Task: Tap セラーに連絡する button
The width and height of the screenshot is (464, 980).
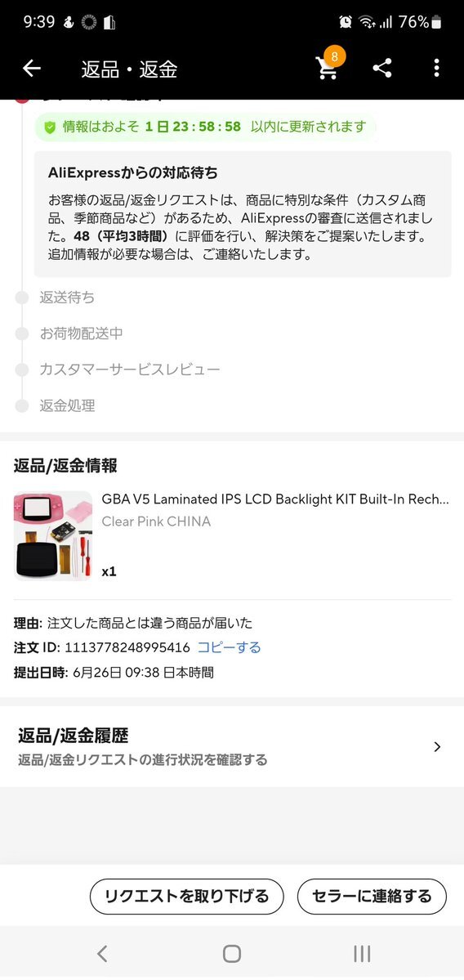Action: (372, 897)
